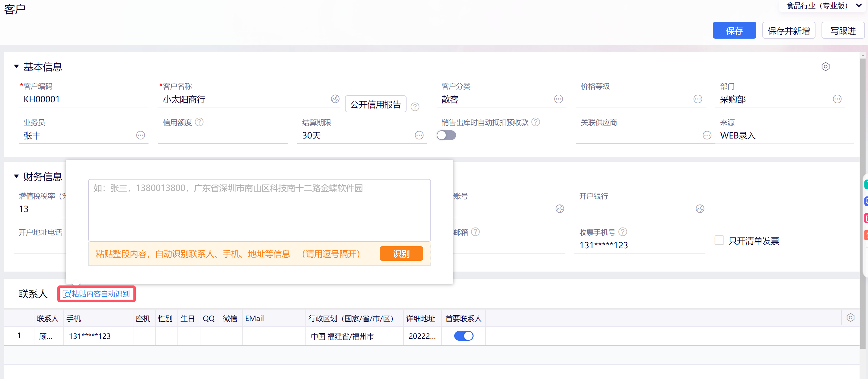Check the 只开清单发票 checkbox
Screen dimensions: 868x379
click(x=719, y=240)
